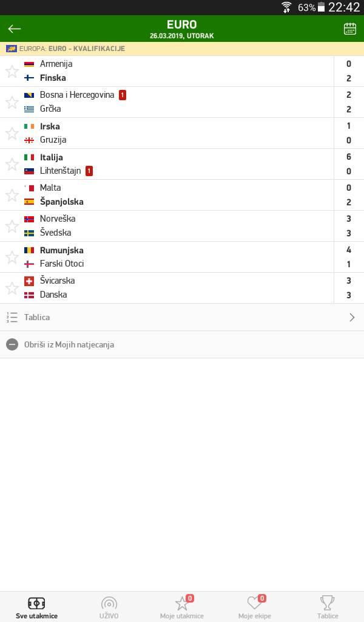Switch to the UŽIVO live tab
Viewport: 364px width, 622px height.
pos(109,607)
